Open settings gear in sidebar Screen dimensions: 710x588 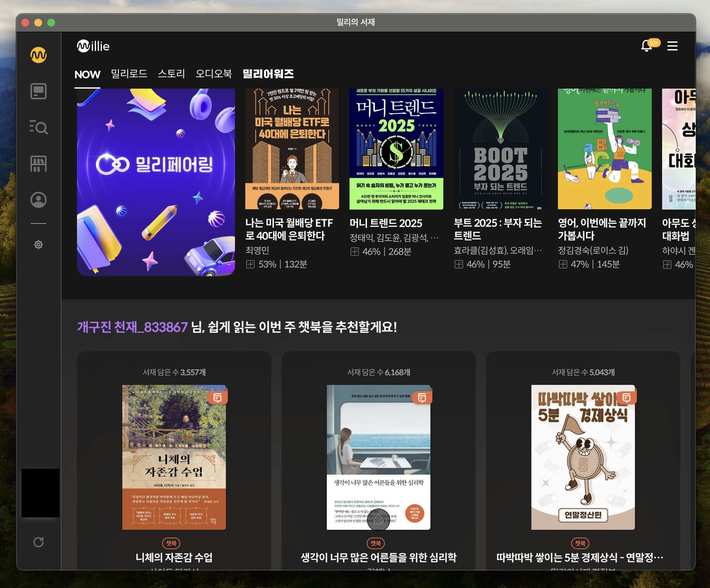coord(39,244)
